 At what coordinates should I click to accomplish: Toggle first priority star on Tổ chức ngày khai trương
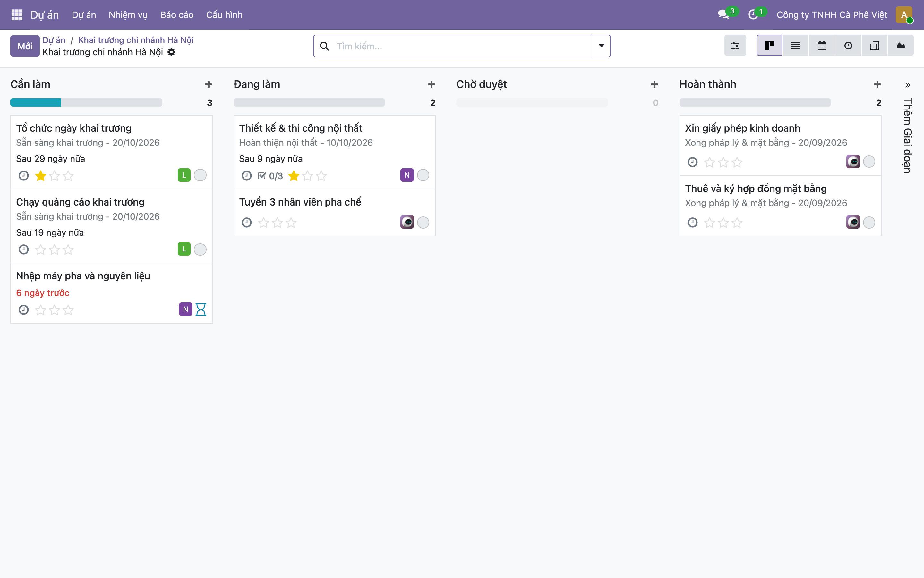40,176
